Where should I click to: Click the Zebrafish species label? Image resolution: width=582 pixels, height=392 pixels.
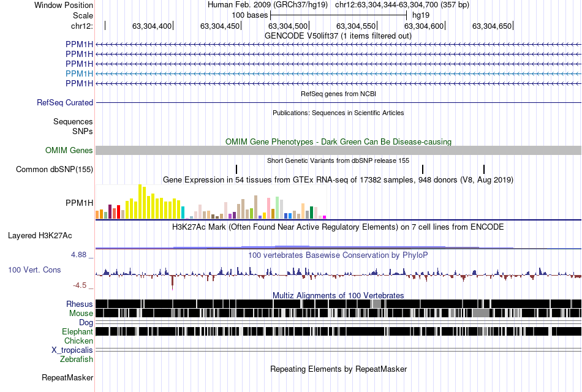[x=77, y=360]
